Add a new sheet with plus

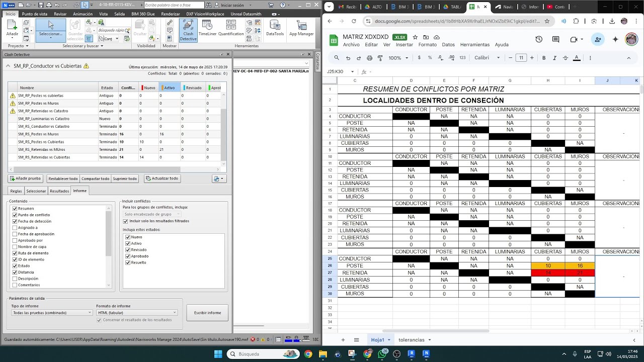coord(343,340)
